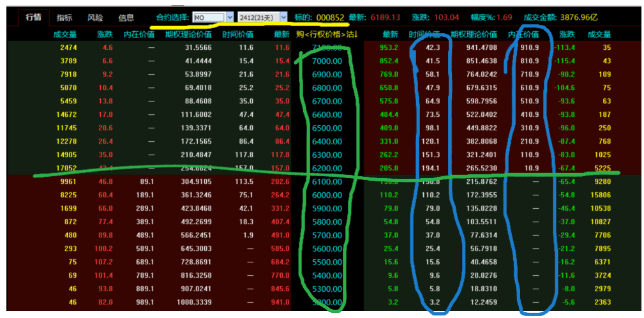The image size is (644, 318).
Task: Open the 指标 tab
Action: tap(64, 18)
